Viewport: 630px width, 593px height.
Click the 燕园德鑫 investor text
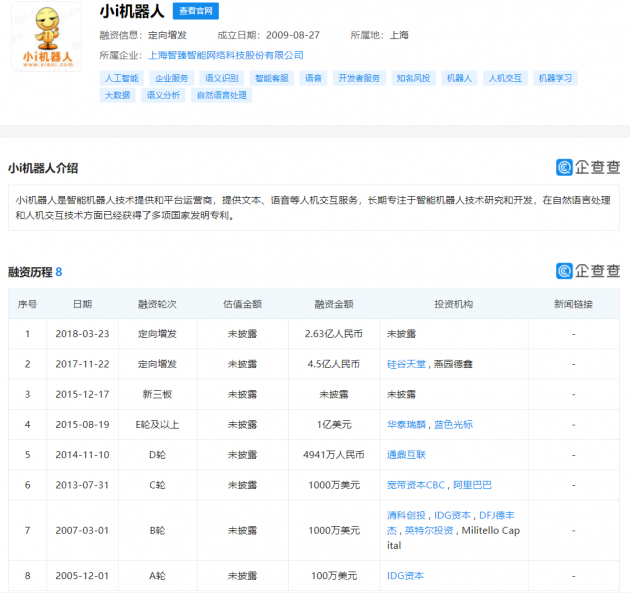point(453,364)
